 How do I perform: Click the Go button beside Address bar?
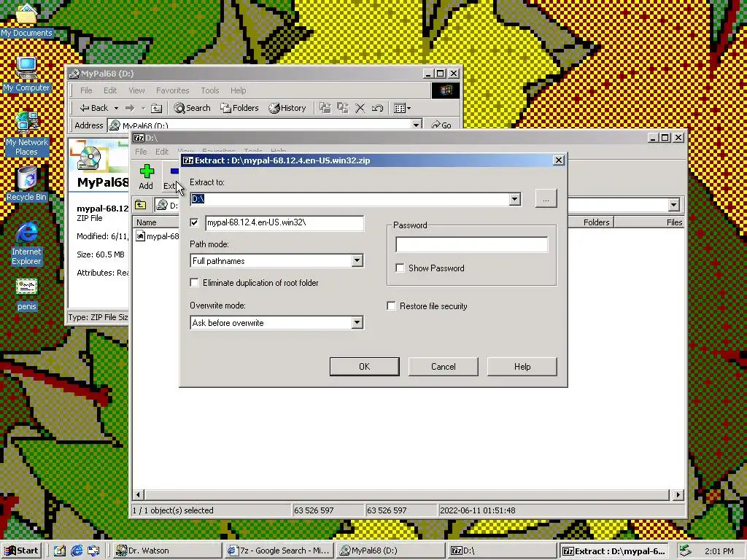pos(441,125)
